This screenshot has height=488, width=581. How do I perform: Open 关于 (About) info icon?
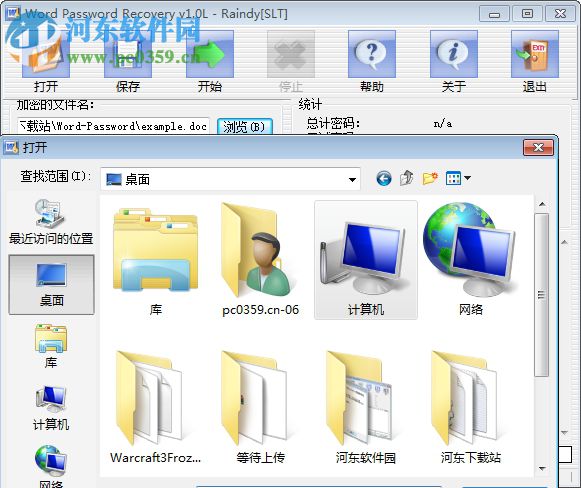[454, 54]
